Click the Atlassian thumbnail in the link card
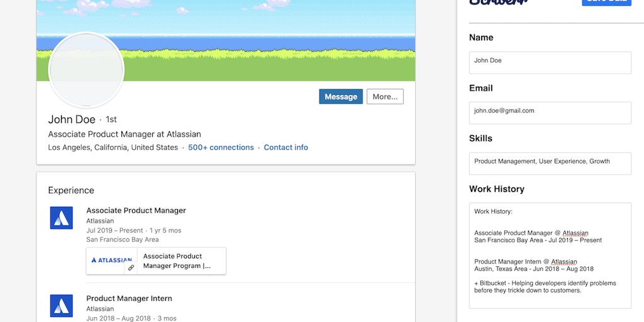The width and height of the screenshot is (644, 322). [112, 261]
